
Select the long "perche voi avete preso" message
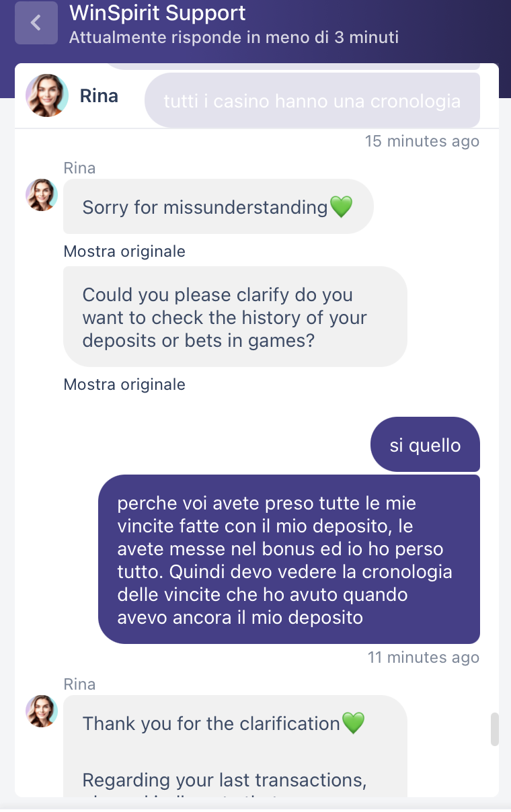tap(289, 559)
